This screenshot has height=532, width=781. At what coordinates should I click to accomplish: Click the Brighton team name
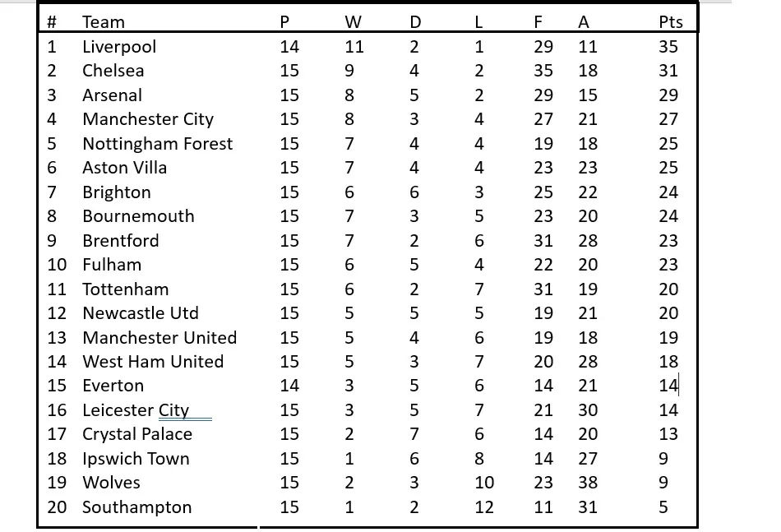117,192
